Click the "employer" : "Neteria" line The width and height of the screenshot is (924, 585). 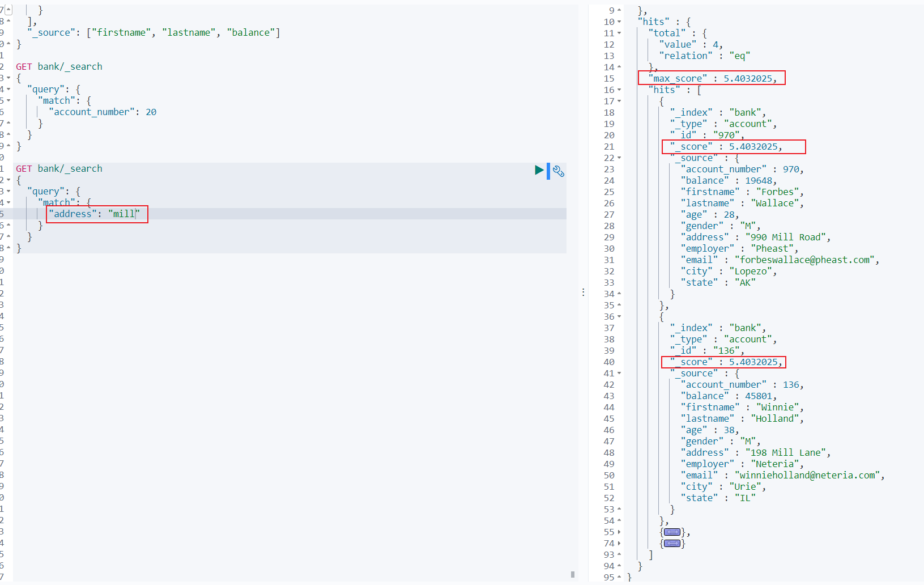coord(742,464)
